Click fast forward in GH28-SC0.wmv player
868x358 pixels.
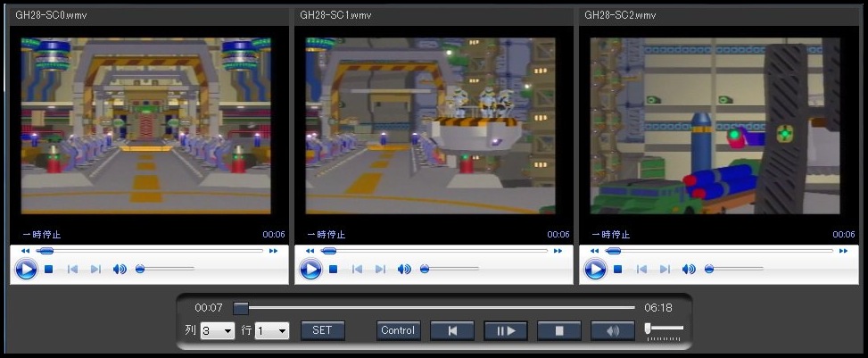click(273, 251)
